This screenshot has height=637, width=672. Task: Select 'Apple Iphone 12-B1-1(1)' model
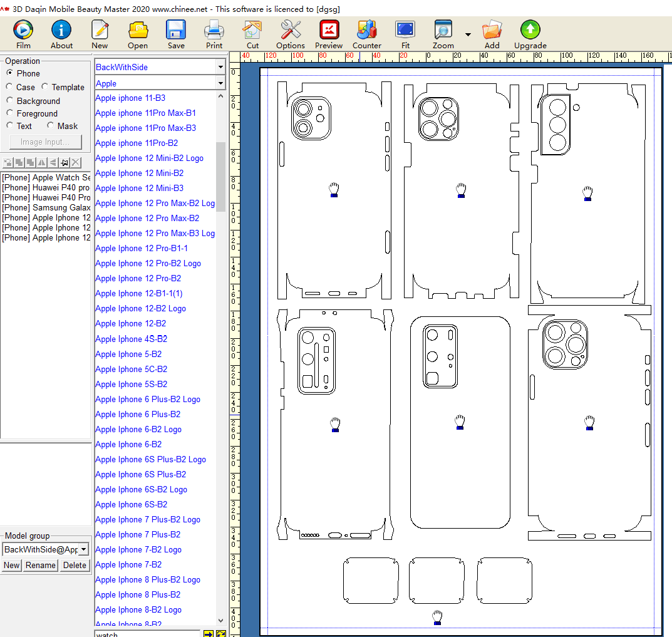point(139,294)
